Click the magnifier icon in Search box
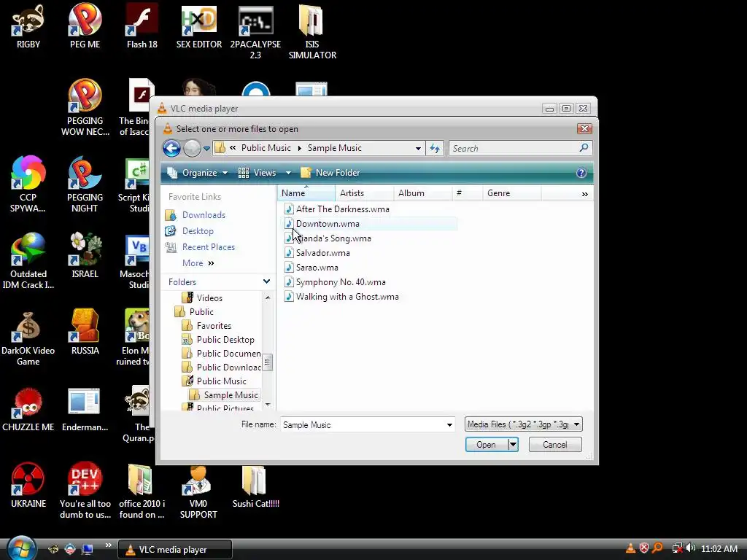Screen dimensions: 747x560 [584, 148]
